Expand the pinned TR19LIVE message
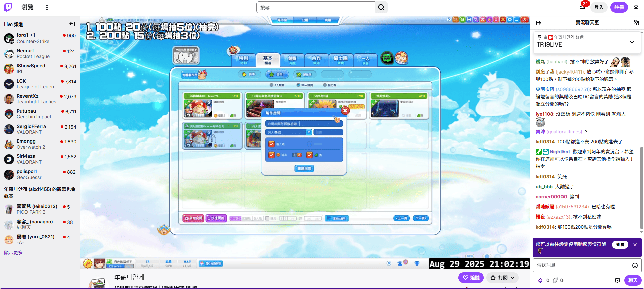This screenshot has height=289, width=644. point(632,42)
